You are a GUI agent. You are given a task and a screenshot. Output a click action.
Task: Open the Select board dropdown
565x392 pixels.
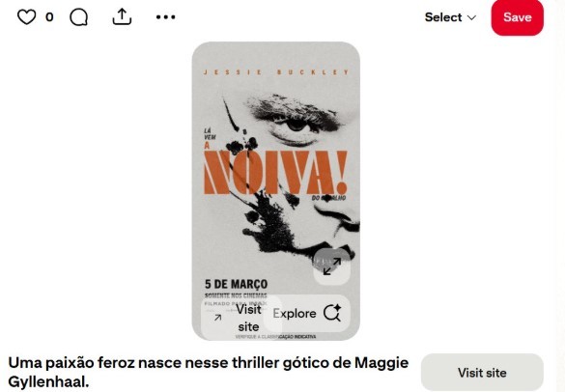450,17
